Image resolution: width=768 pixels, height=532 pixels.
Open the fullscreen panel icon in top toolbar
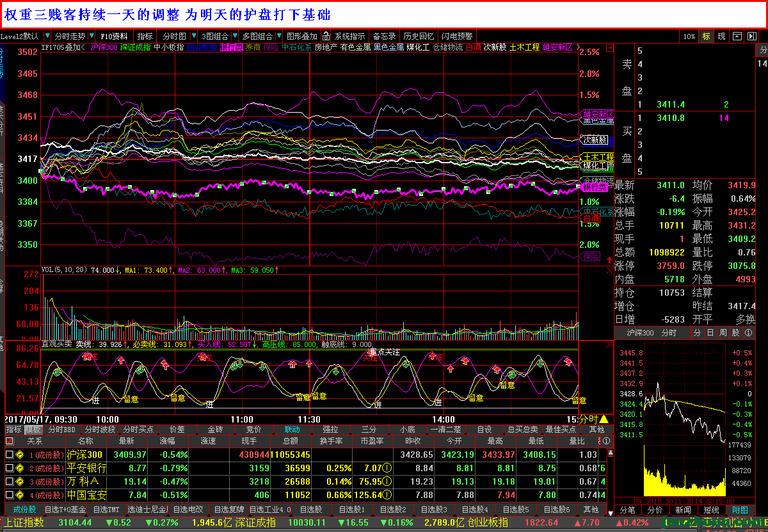click(752, 36)
